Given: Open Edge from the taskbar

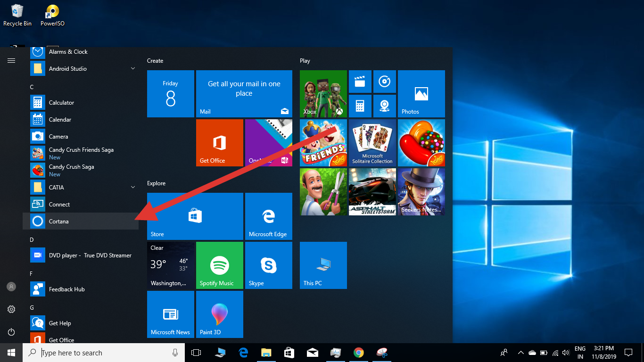Looking at the screenshot, I should (243, 353).
